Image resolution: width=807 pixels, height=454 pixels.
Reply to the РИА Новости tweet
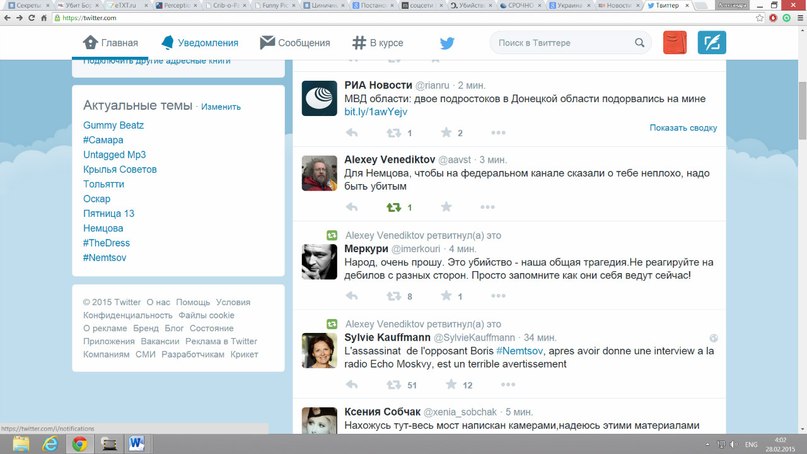[x=352, y=133]
